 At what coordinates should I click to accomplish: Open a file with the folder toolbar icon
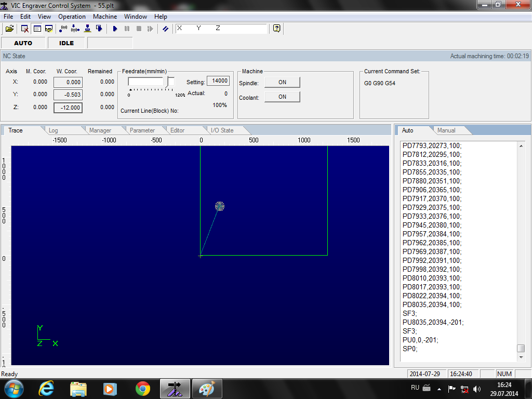pos(9,29)
